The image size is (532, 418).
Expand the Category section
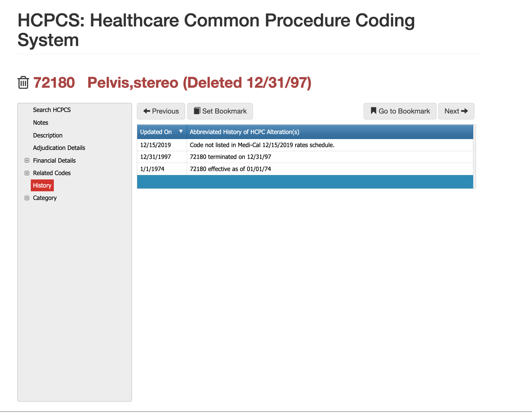pyautogui.click(x=27, y=198)
